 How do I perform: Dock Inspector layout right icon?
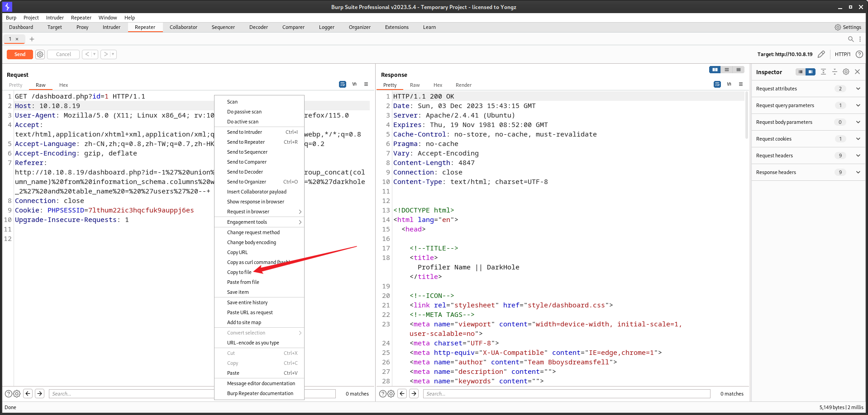click(811, 72)
